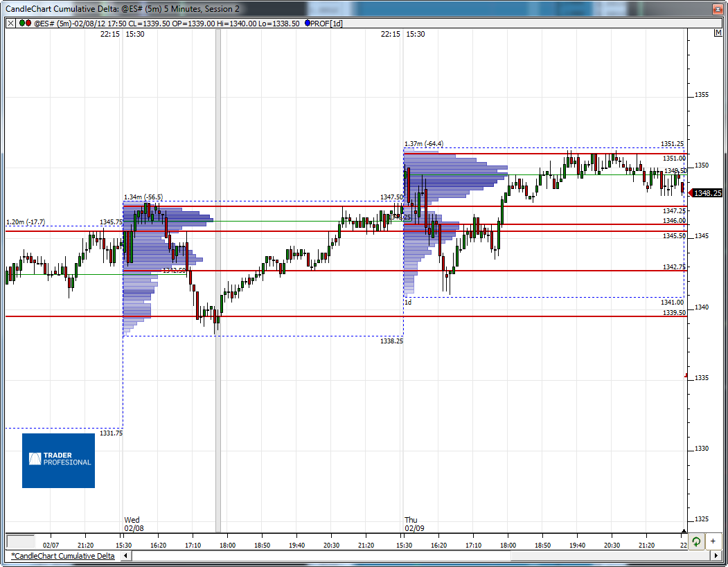Click the blue PROF indicator dot
This screenshot has width=728, height=567.
point(308,24)
